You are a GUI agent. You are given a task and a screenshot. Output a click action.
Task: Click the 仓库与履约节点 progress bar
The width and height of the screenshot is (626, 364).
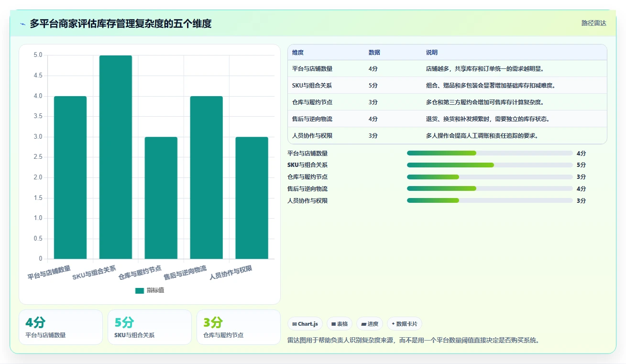coord(490,177)
